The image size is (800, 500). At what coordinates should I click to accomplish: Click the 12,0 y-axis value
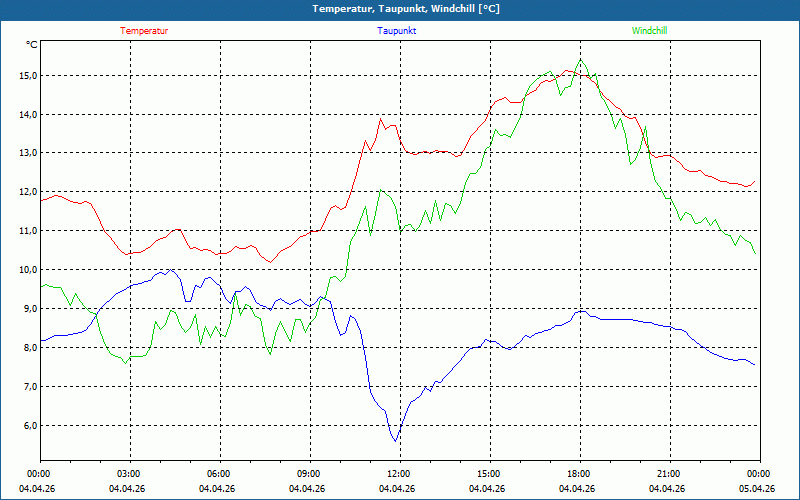[28, 192]
